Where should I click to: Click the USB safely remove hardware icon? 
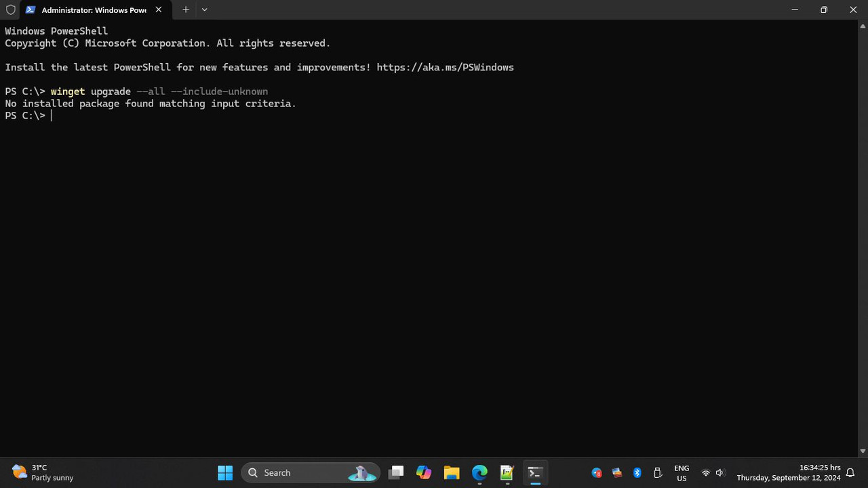pos(658,473)
